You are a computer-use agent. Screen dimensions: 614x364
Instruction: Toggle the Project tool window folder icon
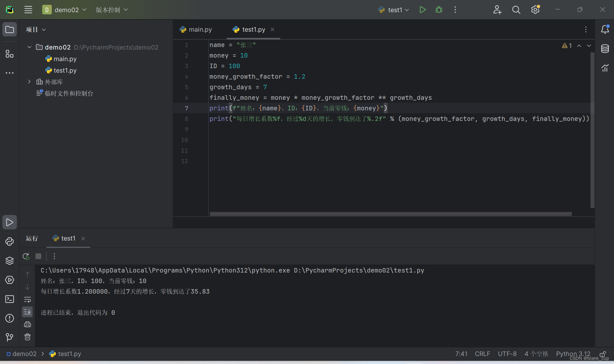[10, 29]
